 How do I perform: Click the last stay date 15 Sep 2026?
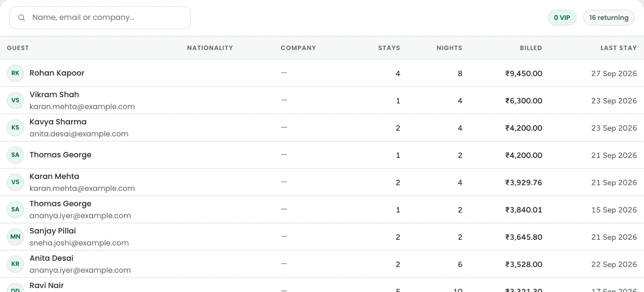614,210
